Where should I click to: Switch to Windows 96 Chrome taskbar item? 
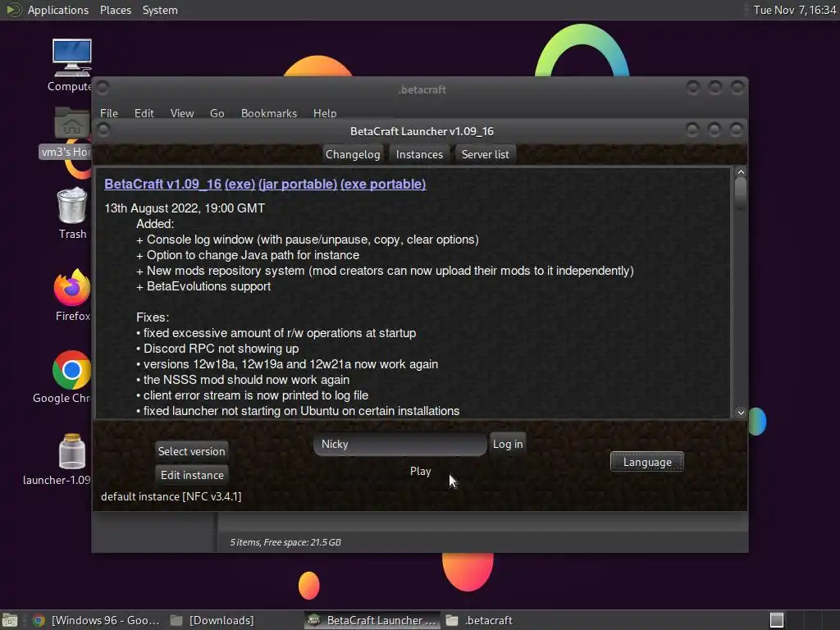pyautogui.click(x=95, y=620)
